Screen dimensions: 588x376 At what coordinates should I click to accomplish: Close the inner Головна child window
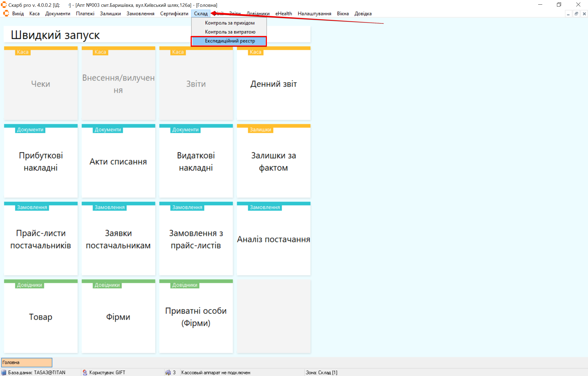point(584,14)
